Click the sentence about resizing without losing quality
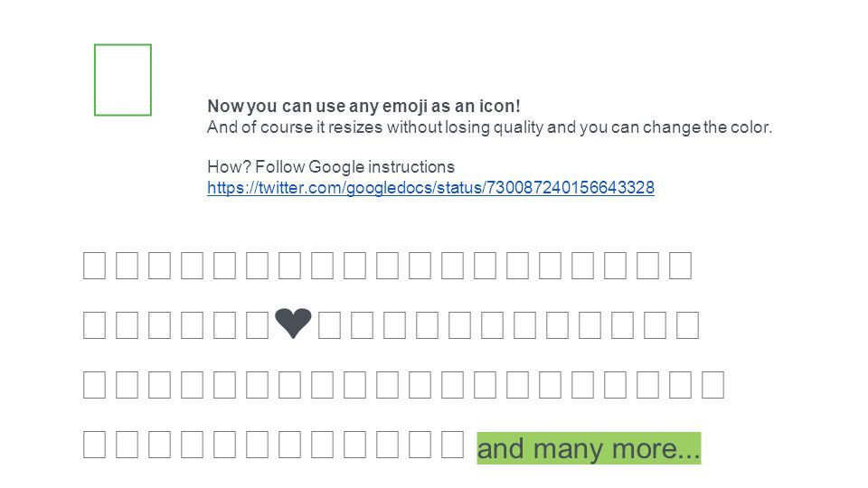 489,127
